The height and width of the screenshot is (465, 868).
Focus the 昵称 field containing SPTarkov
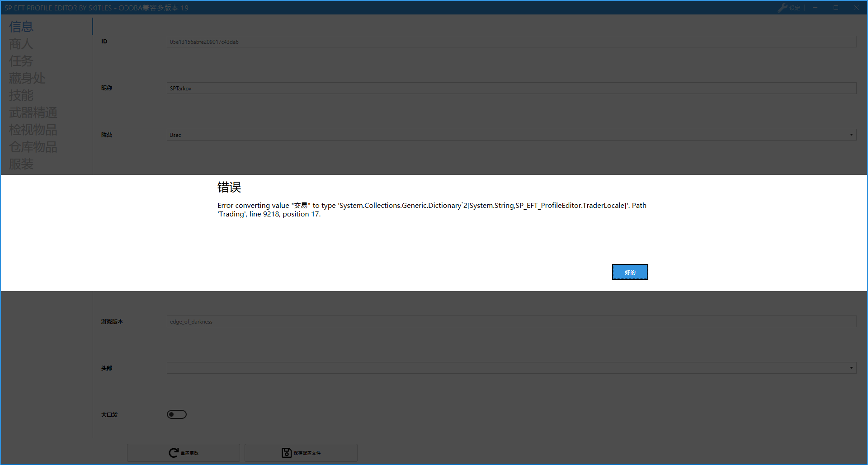(511, 88)
